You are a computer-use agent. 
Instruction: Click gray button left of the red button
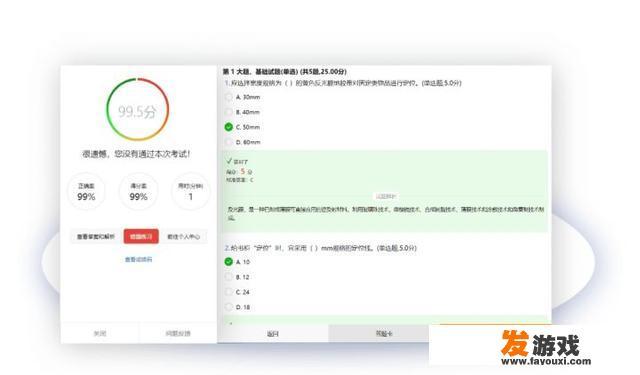[x=96, y=236]
